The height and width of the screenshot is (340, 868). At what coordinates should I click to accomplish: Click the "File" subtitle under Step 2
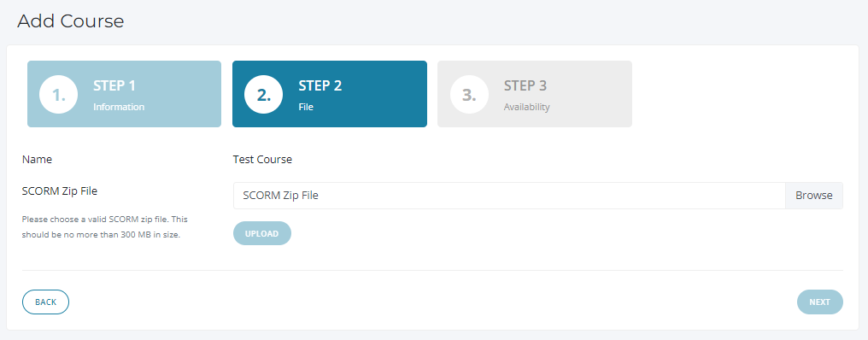click(x=306, y=107)
